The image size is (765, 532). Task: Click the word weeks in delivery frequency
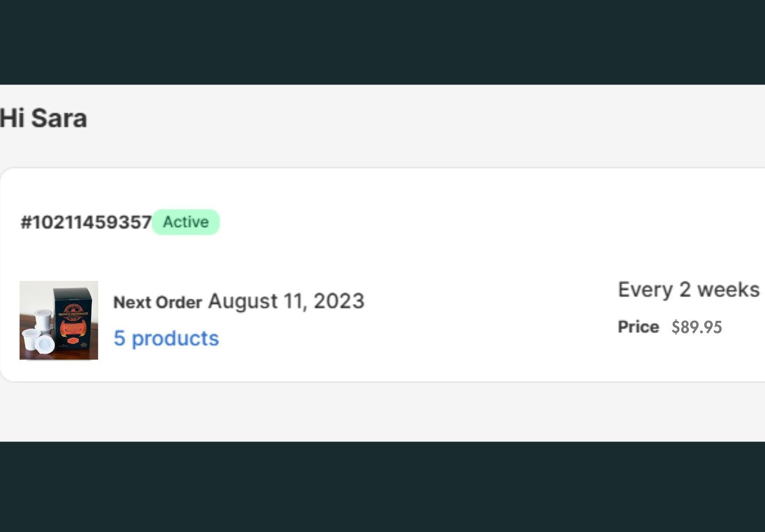tap(728, 290)
